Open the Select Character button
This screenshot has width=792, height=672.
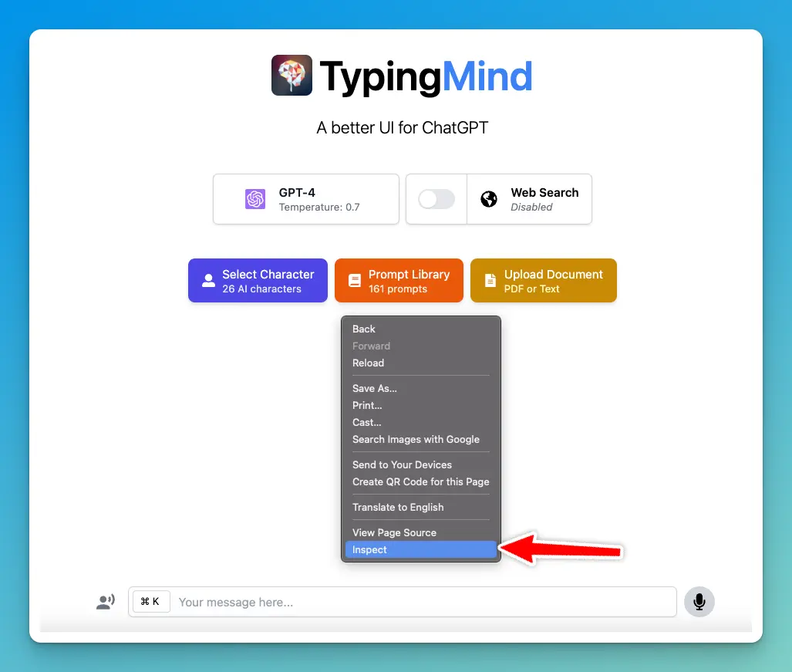[x=258, y=280]
